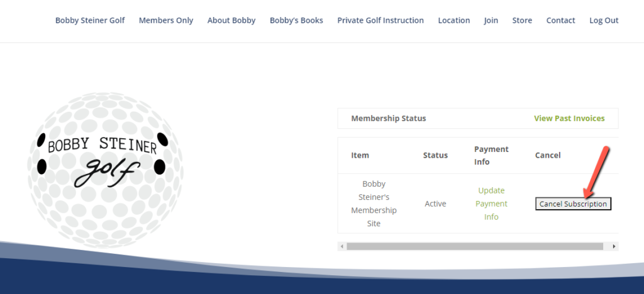Open View Past Invoices link

click(569, 118)
